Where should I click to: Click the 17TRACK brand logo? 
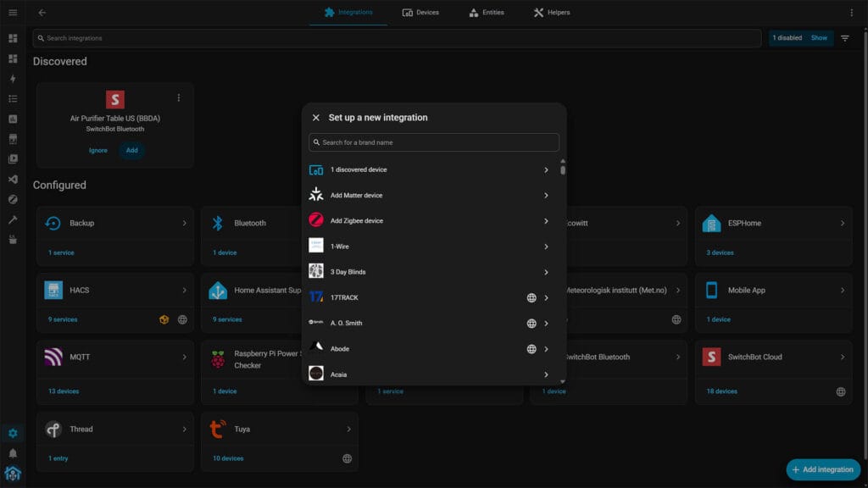pos(315,297)
